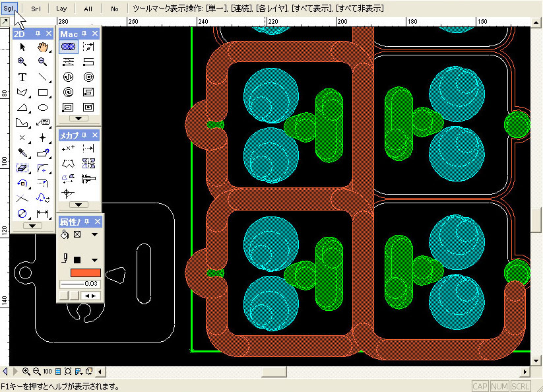Choose the Ellipse drawing tool

click(44, 108)
